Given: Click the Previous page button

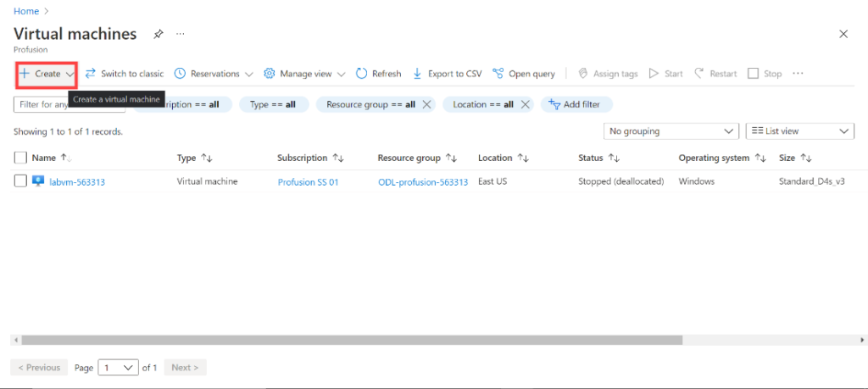Looking at the screenshot, I should tap(39, 368).
